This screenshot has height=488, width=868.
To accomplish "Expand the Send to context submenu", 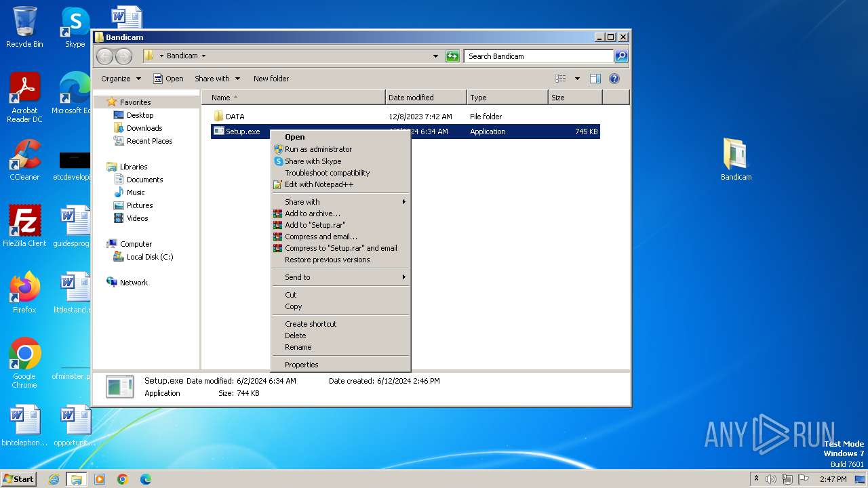I will [x=340, y=277].
